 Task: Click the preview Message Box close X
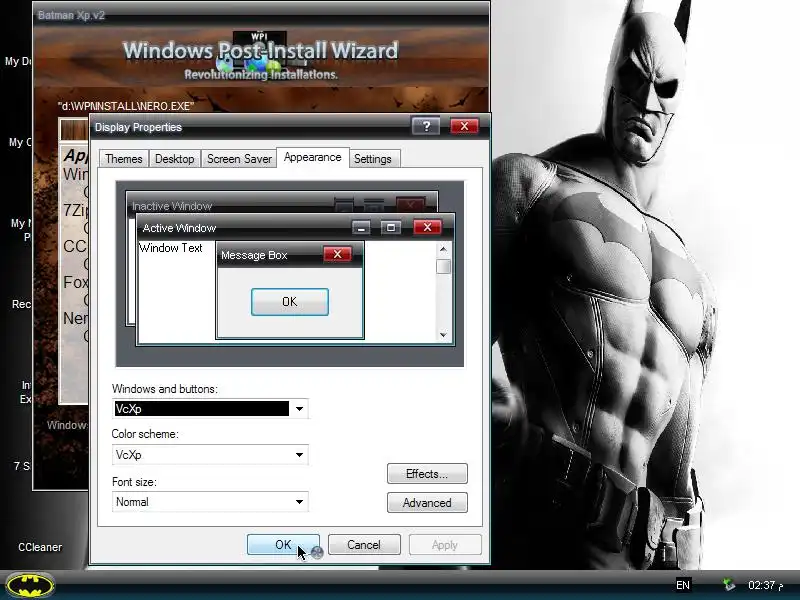coord(337,254)
